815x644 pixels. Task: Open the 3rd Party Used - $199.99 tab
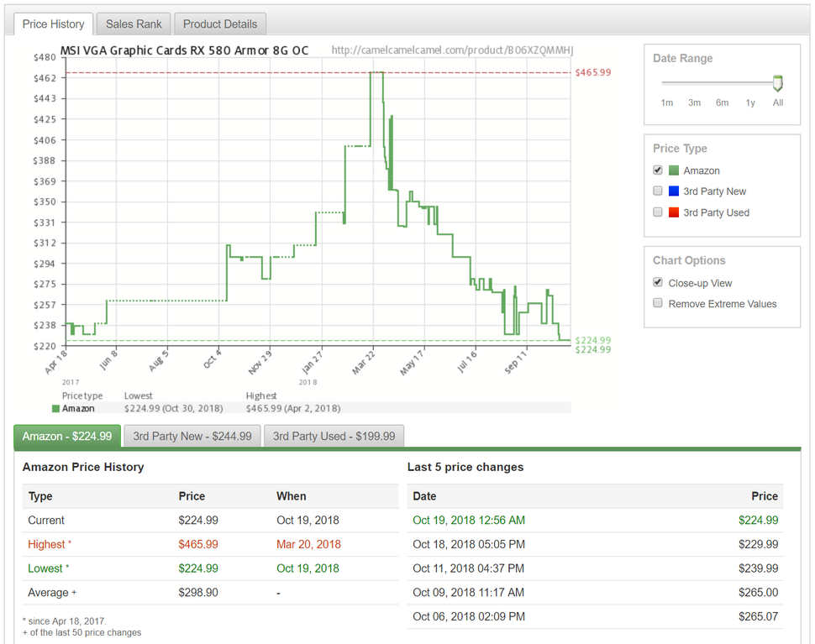334,437
